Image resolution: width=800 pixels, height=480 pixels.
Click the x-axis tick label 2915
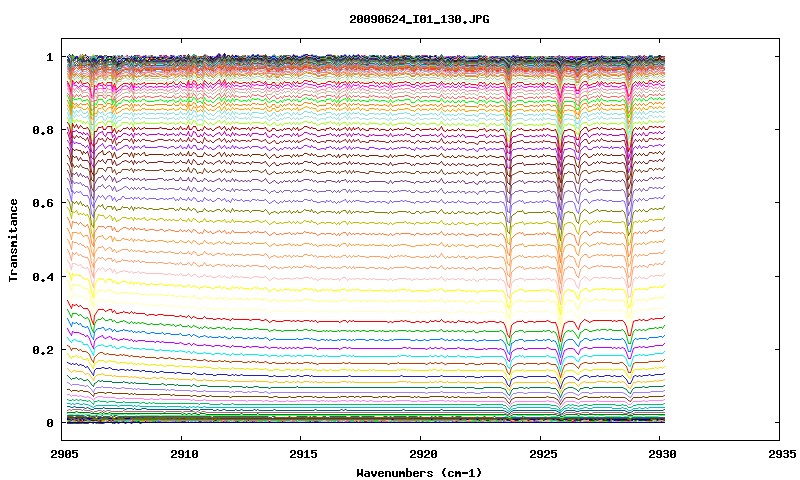pos(303,454)
